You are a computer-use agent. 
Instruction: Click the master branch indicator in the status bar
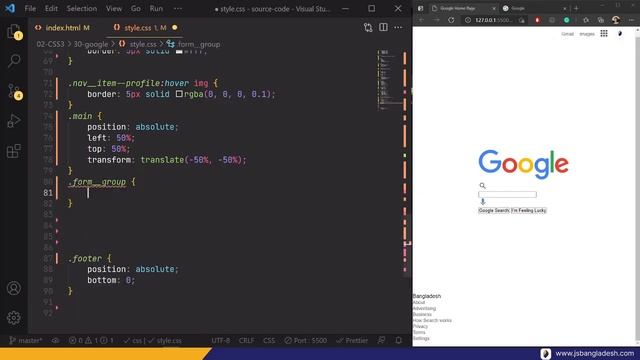tap(25, 340)
